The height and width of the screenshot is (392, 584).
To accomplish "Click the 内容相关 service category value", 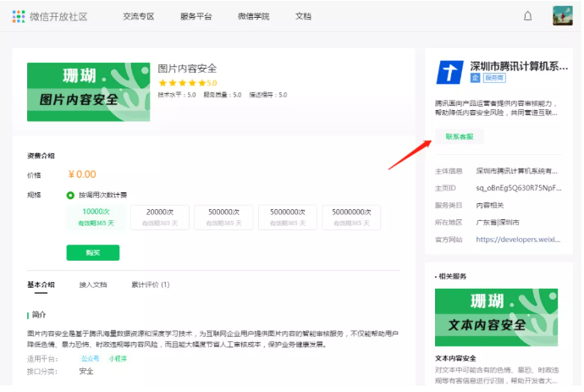I will coord(490,206).
